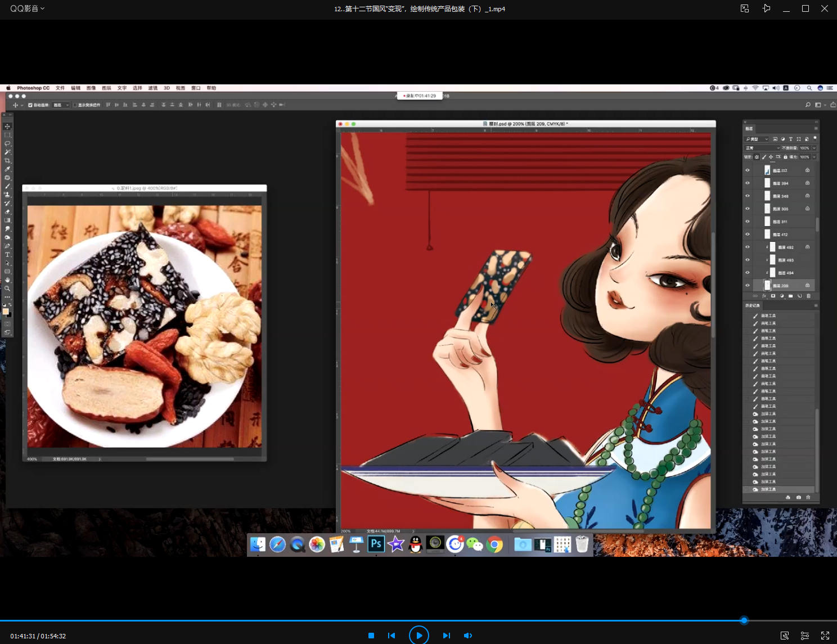The height and width of the screenshot is (644, 837).
Task: Open the 文件 menu
Action: coord(60,88)
